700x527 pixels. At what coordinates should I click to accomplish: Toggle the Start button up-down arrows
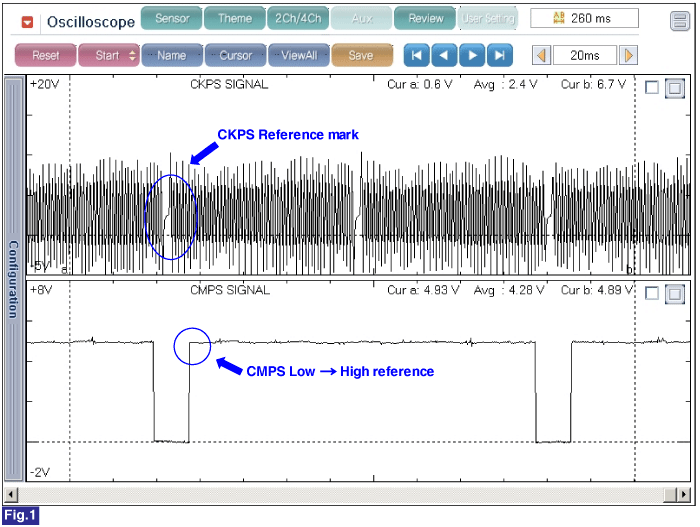(x=132, y=55)
